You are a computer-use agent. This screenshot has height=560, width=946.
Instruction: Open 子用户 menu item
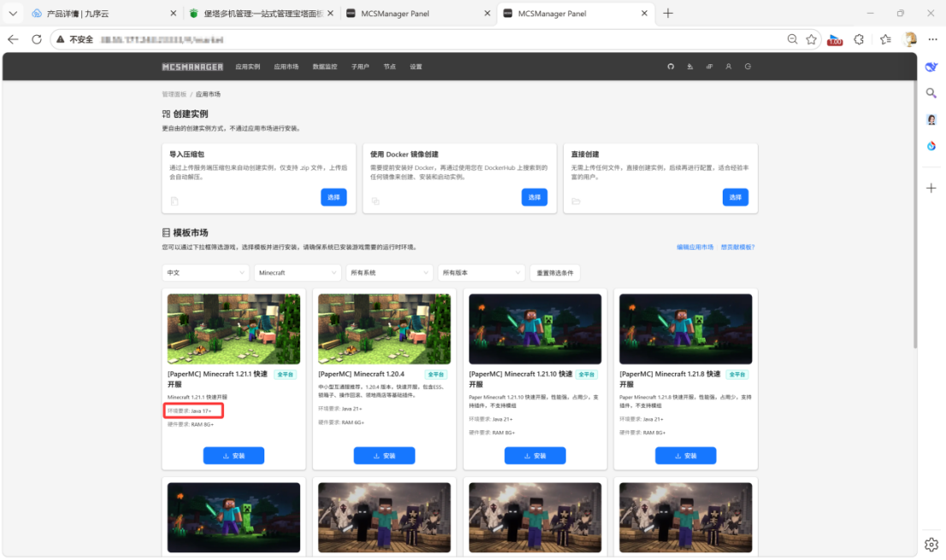360,67
